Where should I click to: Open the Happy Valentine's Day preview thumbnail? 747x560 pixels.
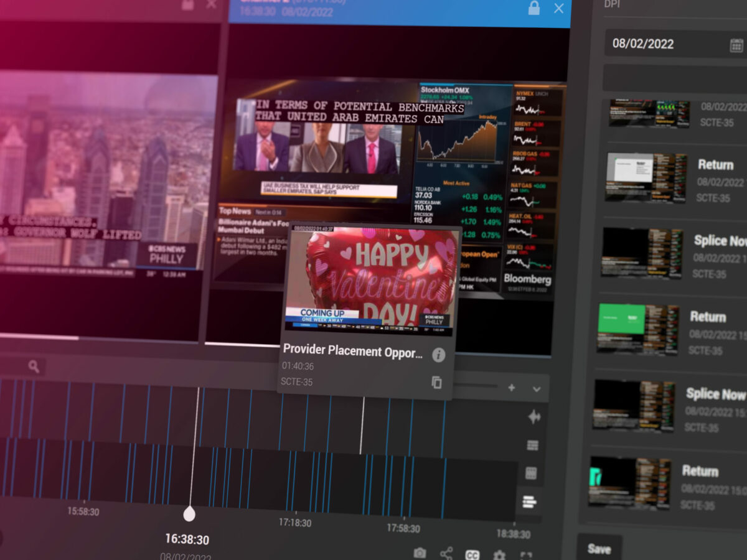coord(372,281)
